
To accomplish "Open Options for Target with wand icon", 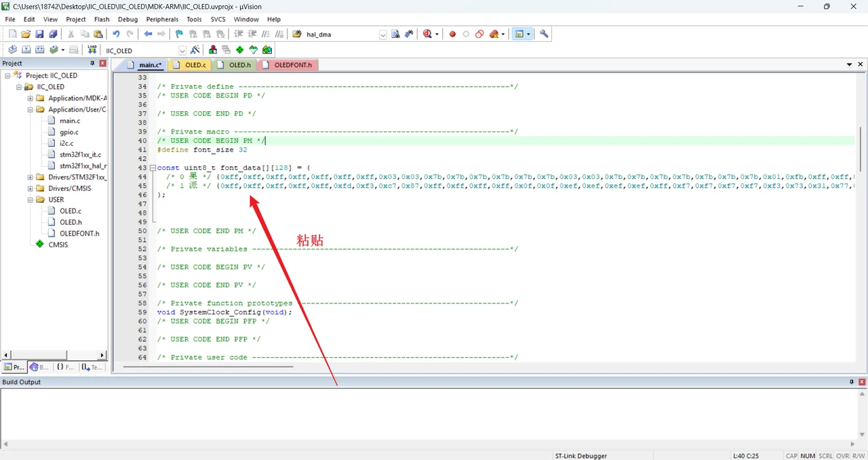I will point(195,50).
